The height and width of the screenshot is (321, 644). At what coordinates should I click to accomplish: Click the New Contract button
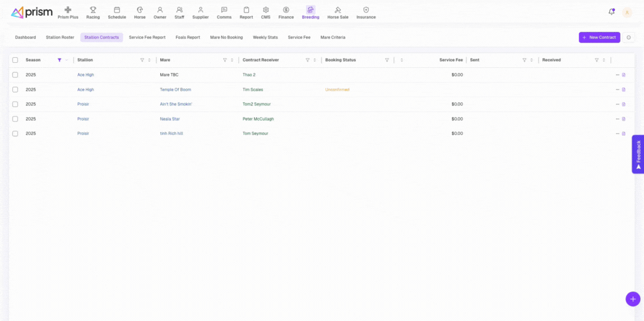pos(599,38)
